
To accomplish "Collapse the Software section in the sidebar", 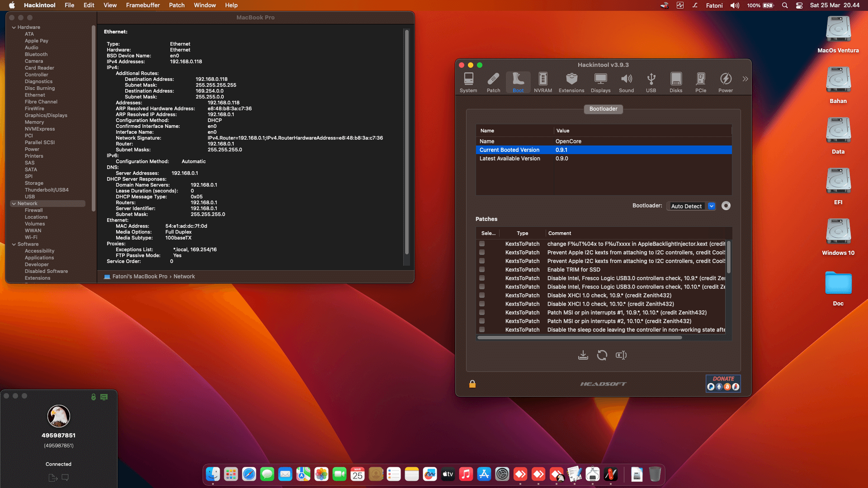I will [x=14, y=244].
